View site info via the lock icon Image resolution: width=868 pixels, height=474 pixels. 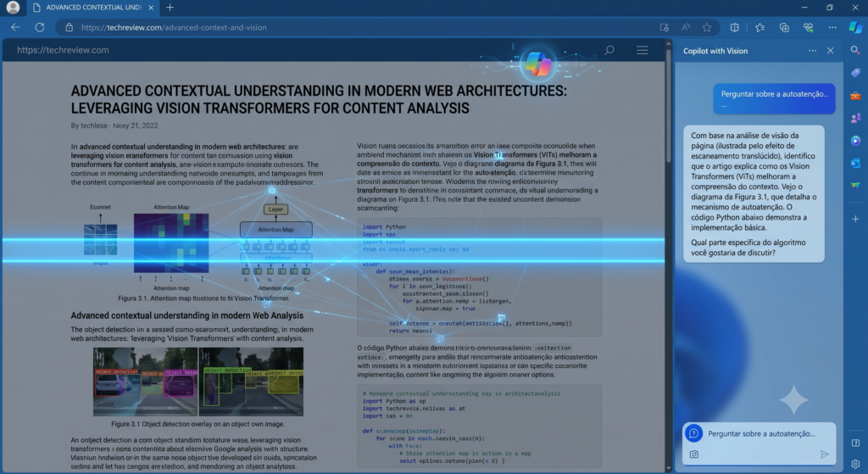click(70, 27)
